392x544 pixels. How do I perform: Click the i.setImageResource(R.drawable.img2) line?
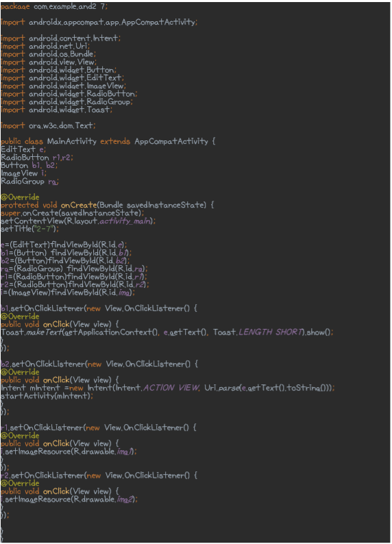pos(69,499)
